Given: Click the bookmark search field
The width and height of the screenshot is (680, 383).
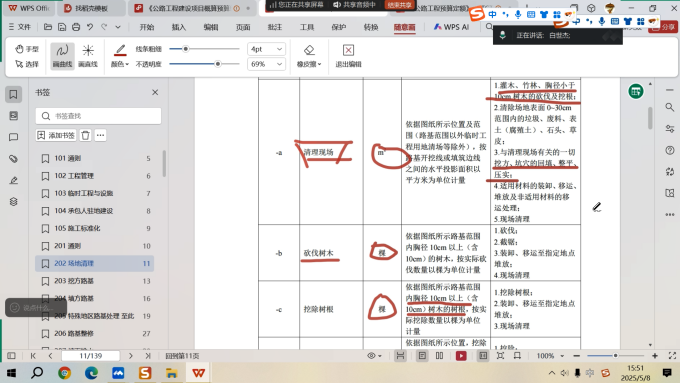Looking at the screenshot, I should 98,116.
